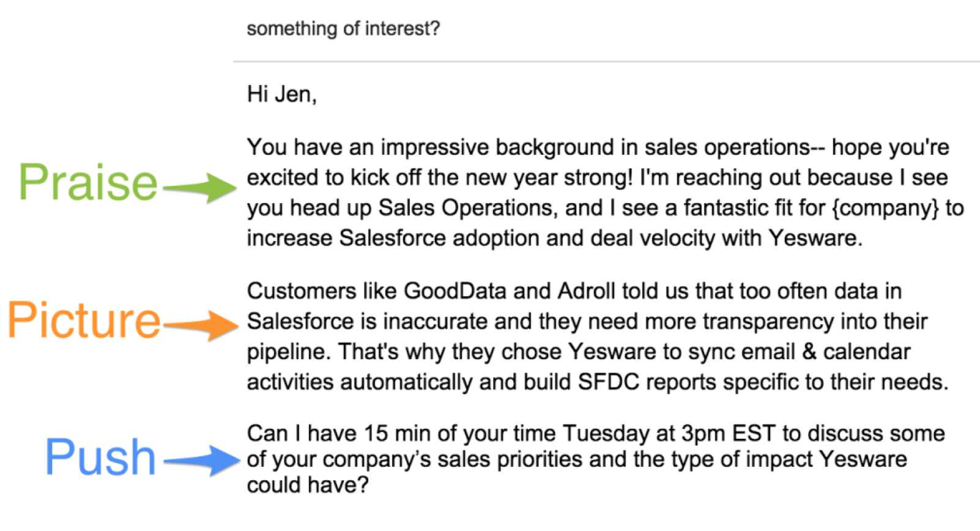Click the {company} placeholder text
980x531 pixels.
pos(885,208)
